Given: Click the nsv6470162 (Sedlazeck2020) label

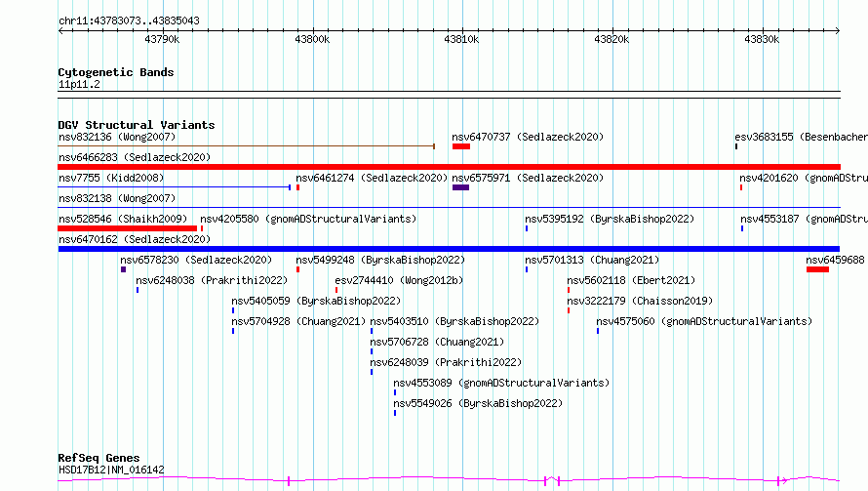Looking at the screenshot, I should (x=135, y=239).
